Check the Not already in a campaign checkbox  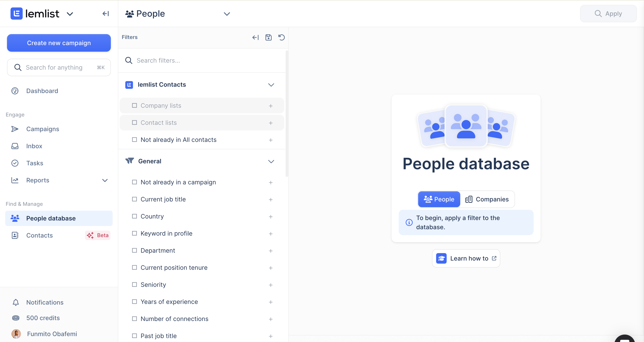tap(134, 182)
